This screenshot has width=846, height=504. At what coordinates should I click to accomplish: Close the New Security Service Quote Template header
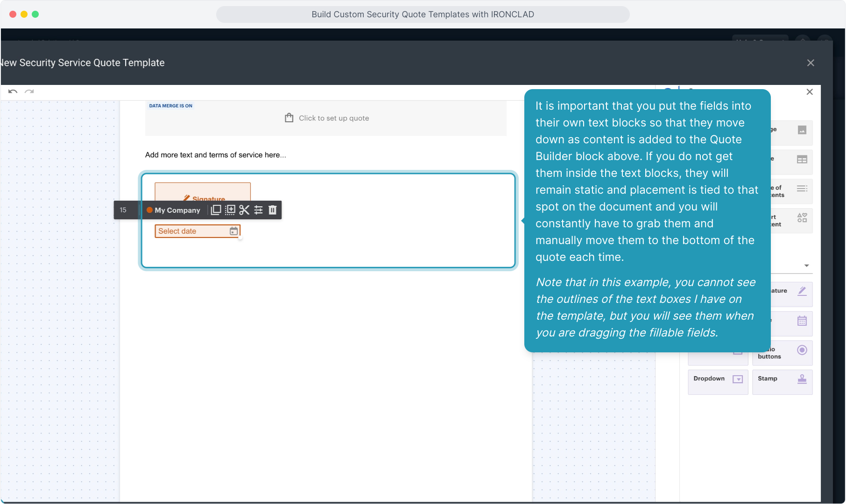point(811,63)
